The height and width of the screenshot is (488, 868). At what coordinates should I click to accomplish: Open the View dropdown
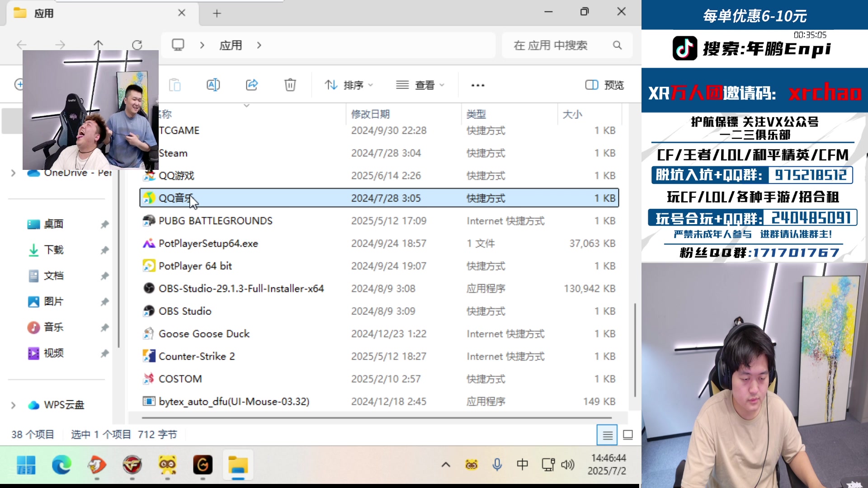[x=420, y=85]
